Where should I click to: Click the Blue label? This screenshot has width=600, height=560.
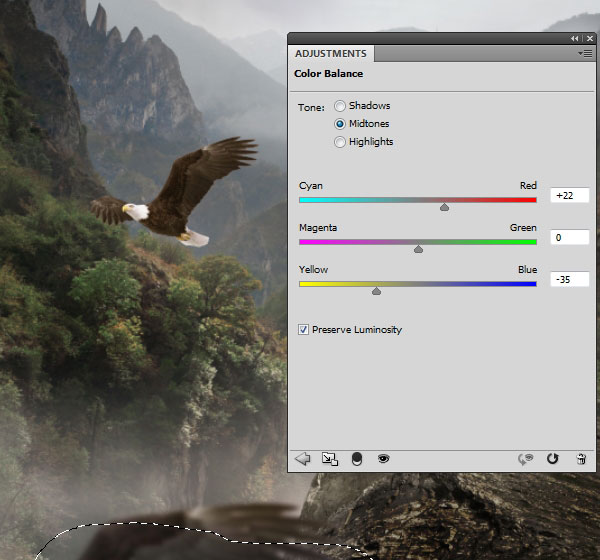click(528, 270)
